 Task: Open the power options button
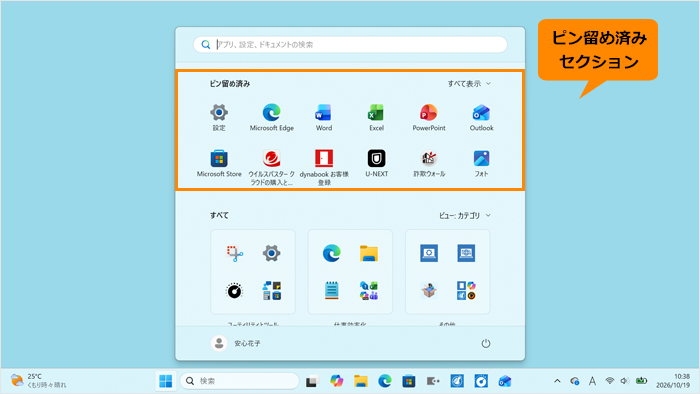[486, 343]
